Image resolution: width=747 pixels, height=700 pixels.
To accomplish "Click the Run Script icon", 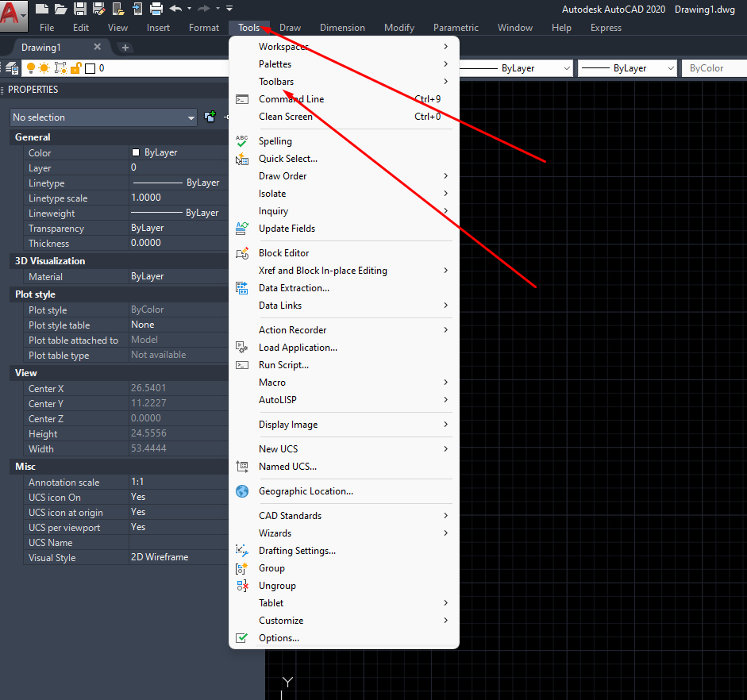I will 242,365.
